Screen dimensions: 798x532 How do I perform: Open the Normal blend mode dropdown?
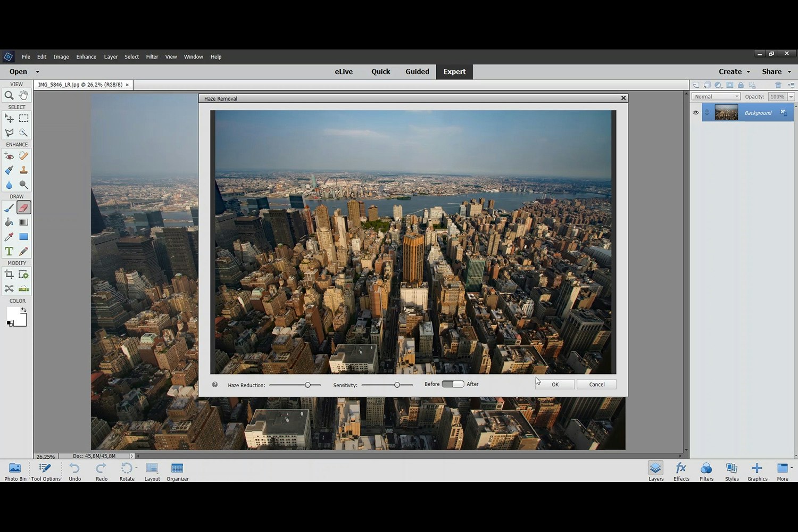tap(716, 97)
